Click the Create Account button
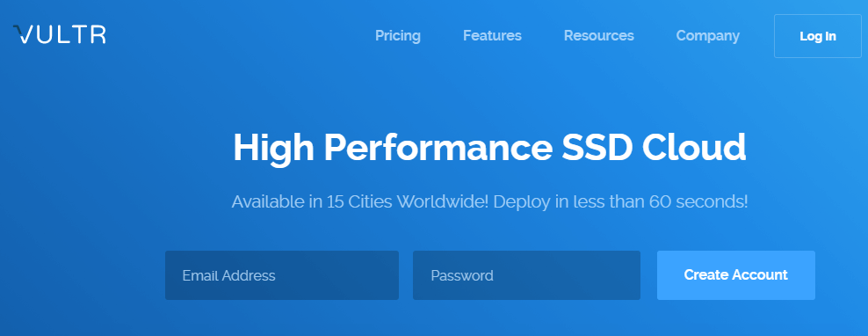 (x=735, y=275)
